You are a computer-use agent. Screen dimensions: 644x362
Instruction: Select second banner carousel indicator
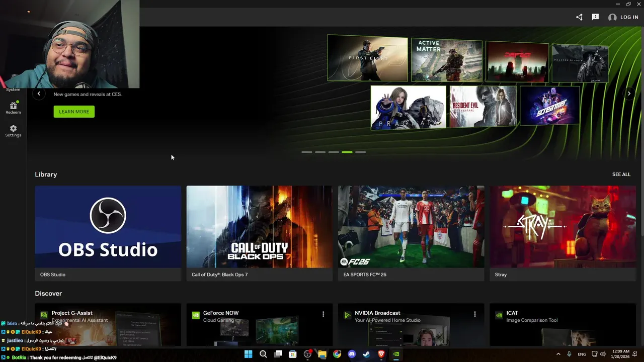point(320,152)
